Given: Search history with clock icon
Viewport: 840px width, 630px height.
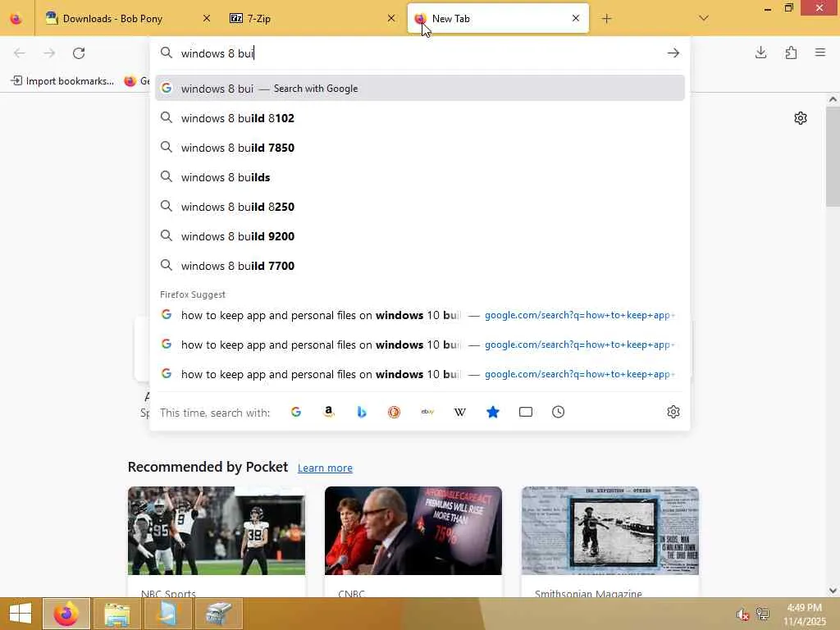Looking at the screenshot, I should (x=558, y=412).
